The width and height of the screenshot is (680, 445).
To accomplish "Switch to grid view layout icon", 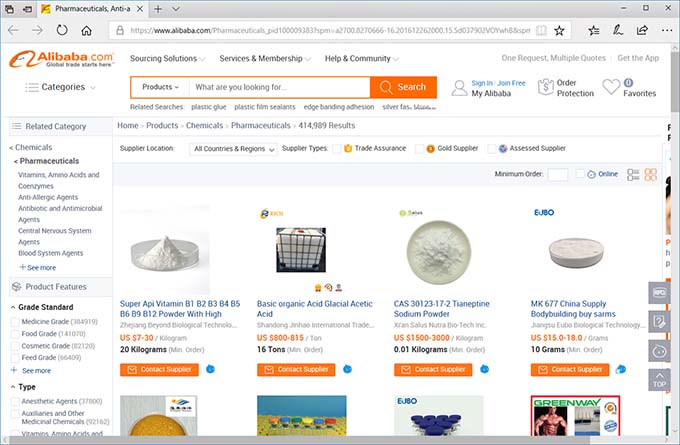I will (650, 175).
